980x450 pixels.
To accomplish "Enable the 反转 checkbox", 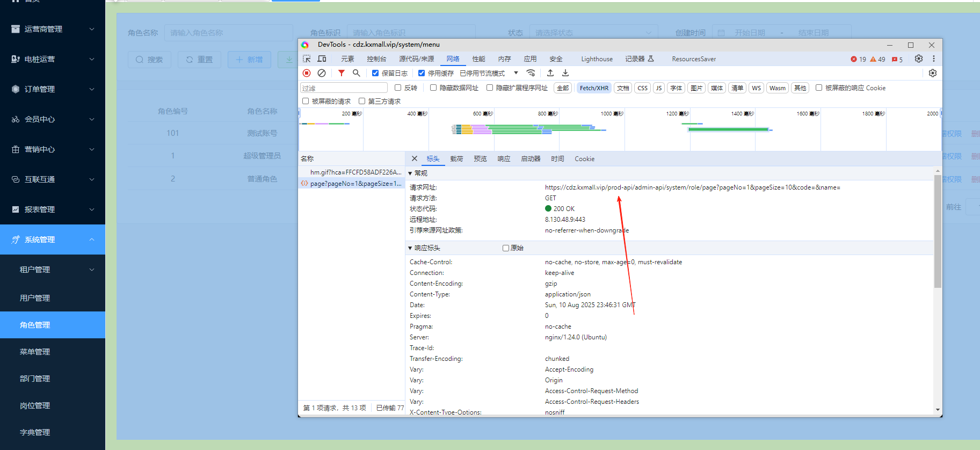I will (398, 88).
